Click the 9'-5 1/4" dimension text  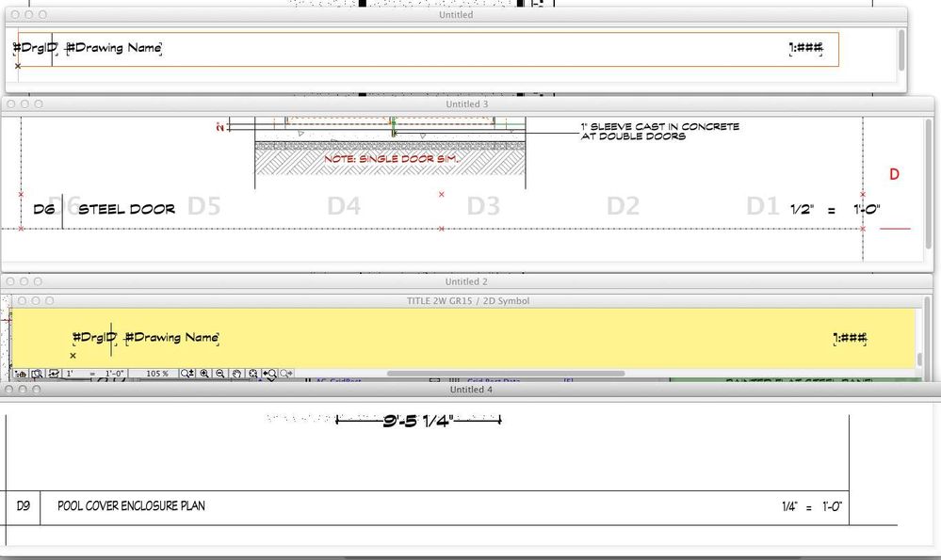coord(418,421)
